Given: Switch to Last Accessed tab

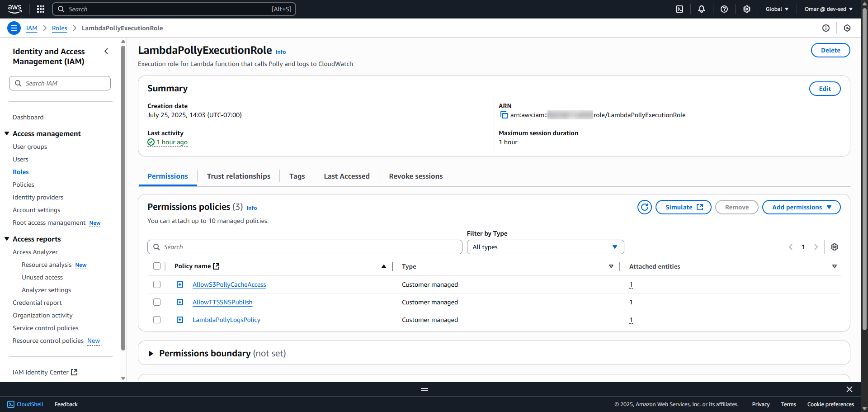Looking at the screenshot, I should pyautogui.click(x=347, y=176).
